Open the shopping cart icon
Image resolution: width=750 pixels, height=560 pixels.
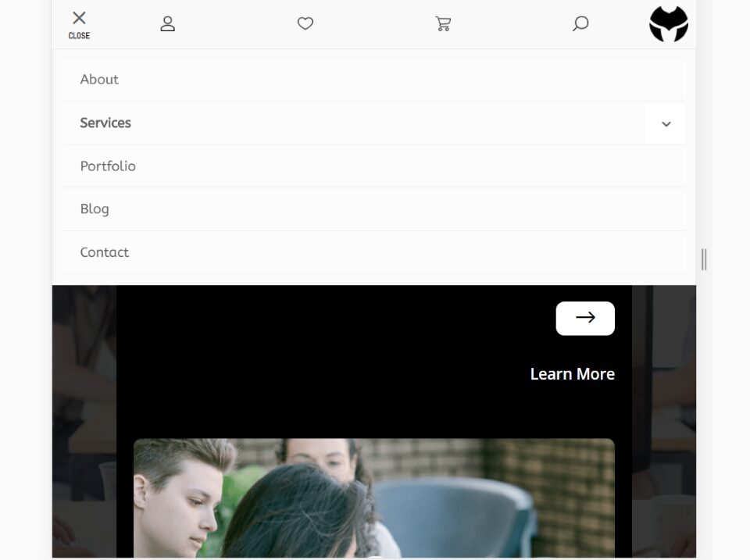(443, 23)
